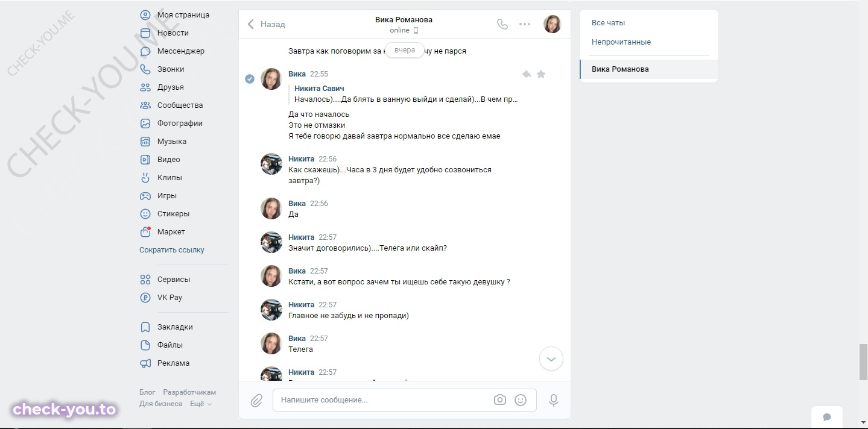Switch to the Непрочитанные tab
Image resolution: width=868 pixels, height=429 pixels.
coord(621,42)
